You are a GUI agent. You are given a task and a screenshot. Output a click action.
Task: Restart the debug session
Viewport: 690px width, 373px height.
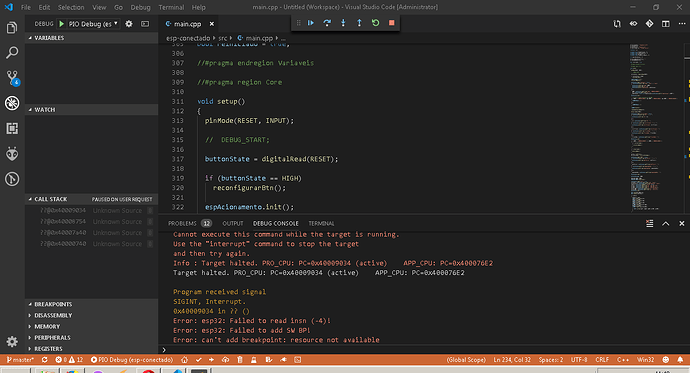tap(375, 23)
